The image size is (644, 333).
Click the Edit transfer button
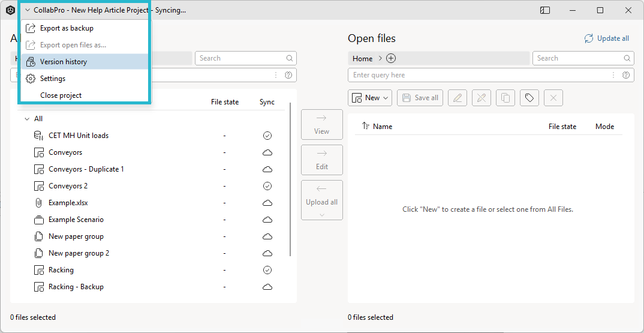(321, 160)
